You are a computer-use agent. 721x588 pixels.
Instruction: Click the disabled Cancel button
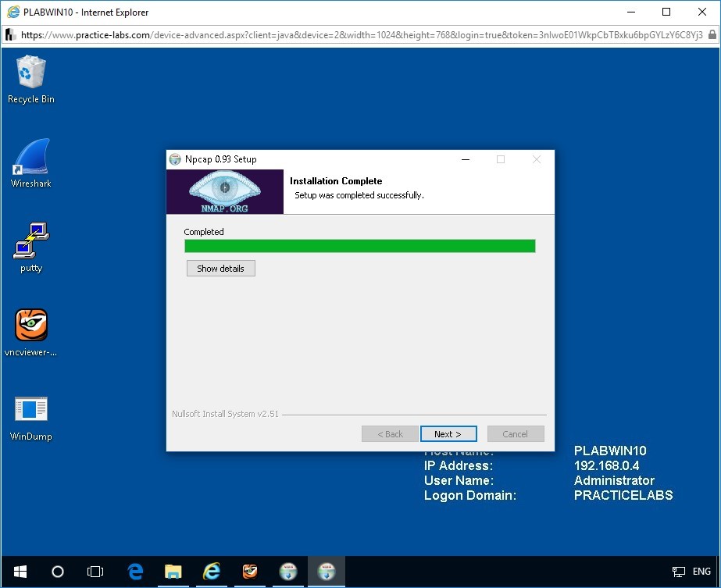(x=516, y=434)
